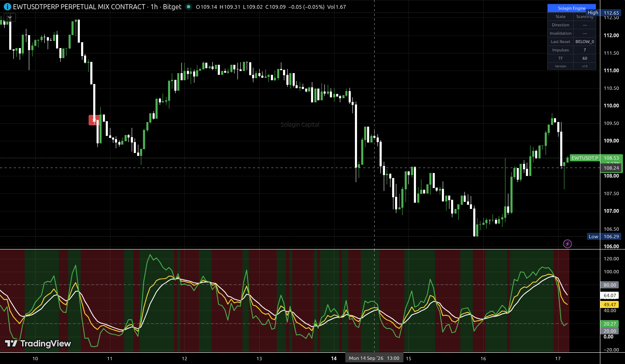Click the TF value 60
This screenshot has height=364, width=625.
(x=584, y=59)
